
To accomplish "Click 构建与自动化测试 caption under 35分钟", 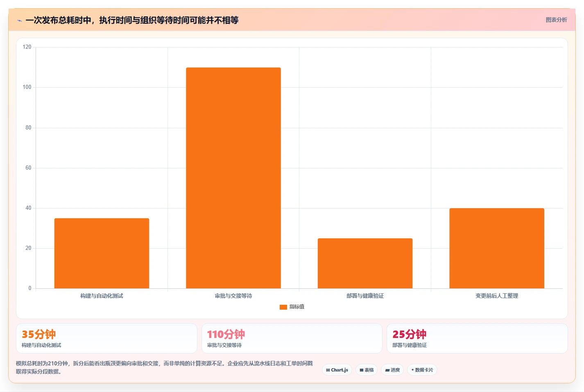I will (41, 345).
